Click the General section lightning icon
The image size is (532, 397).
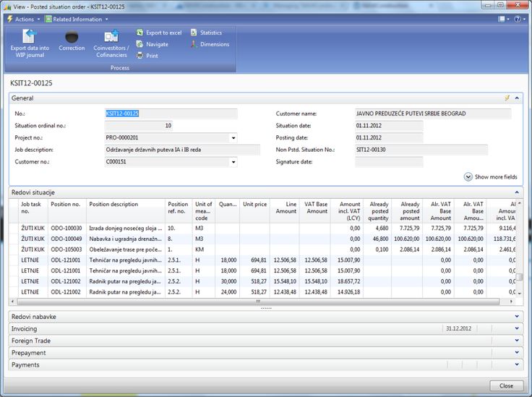pos(507,98)
